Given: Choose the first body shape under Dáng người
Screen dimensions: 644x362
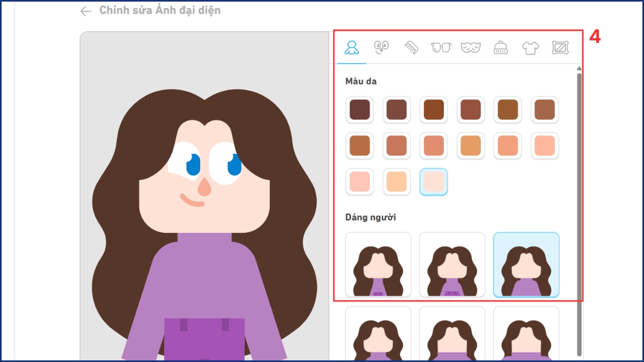Looking at the screenshot, I should [x=378, y=265].
